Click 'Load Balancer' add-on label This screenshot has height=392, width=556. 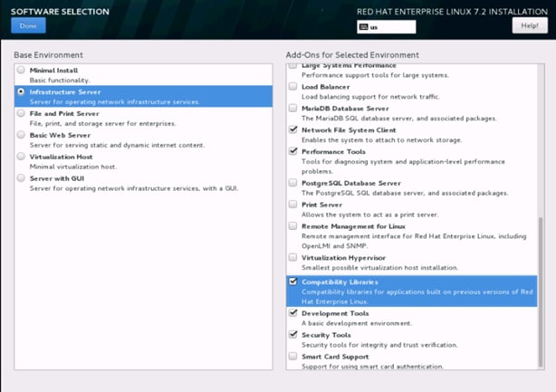(325, 87)
